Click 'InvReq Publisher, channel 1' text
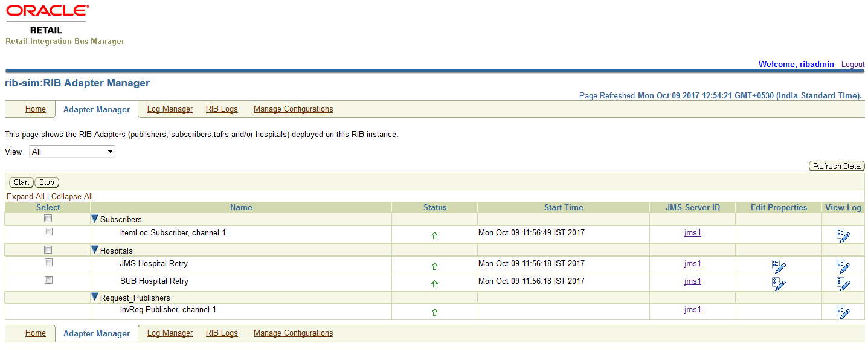 (x=168, y=309)
